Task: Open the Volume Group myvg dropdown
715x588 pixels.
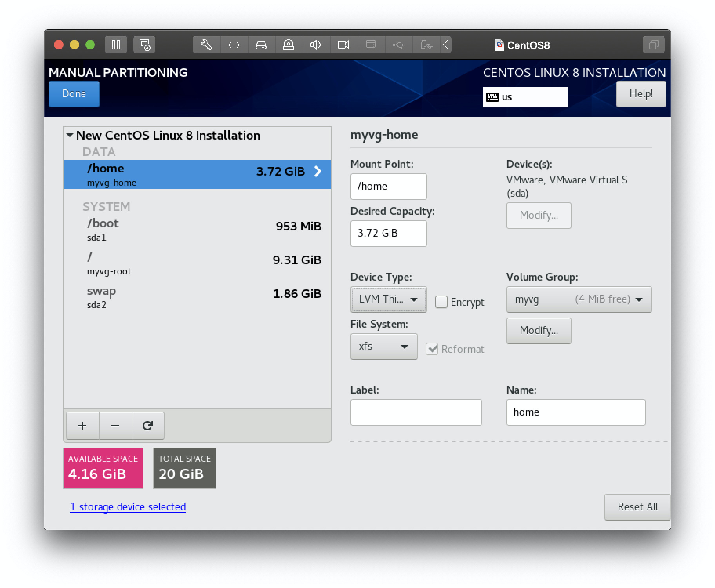Action: (x=579, y=299)
